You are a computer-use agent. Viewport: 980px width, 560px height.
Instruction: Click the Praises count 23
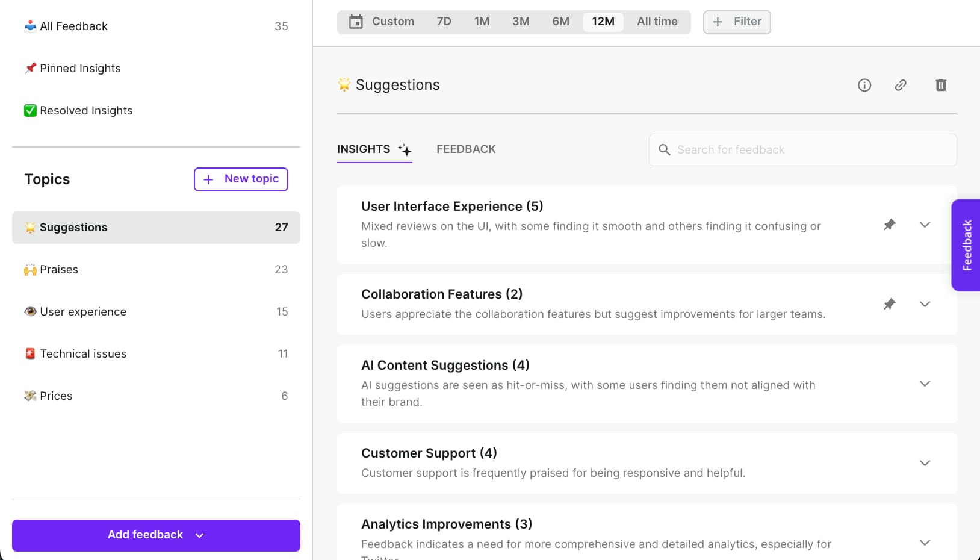click(281, 270)
